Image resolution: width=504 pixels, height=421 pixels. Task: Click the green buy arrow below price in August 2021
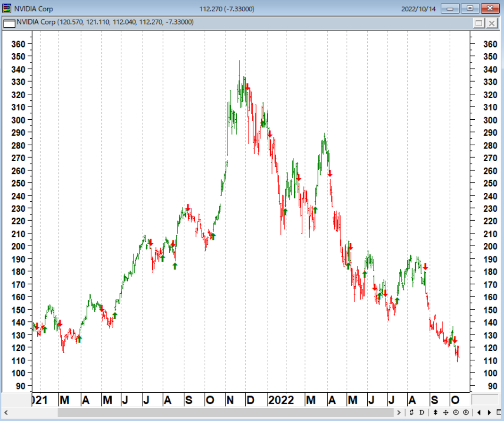pos(175,266)
